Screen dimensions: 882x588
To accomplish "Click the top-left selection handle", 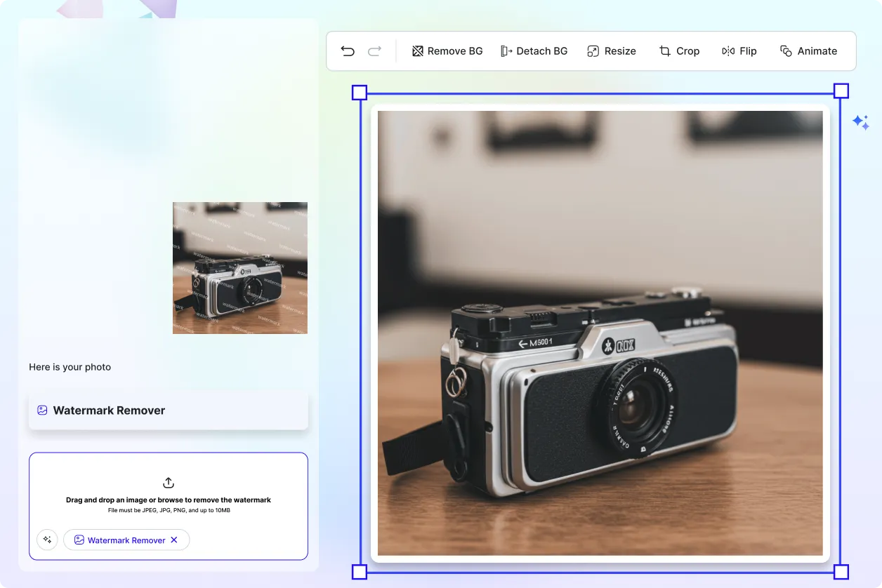I will coord(359,91).
